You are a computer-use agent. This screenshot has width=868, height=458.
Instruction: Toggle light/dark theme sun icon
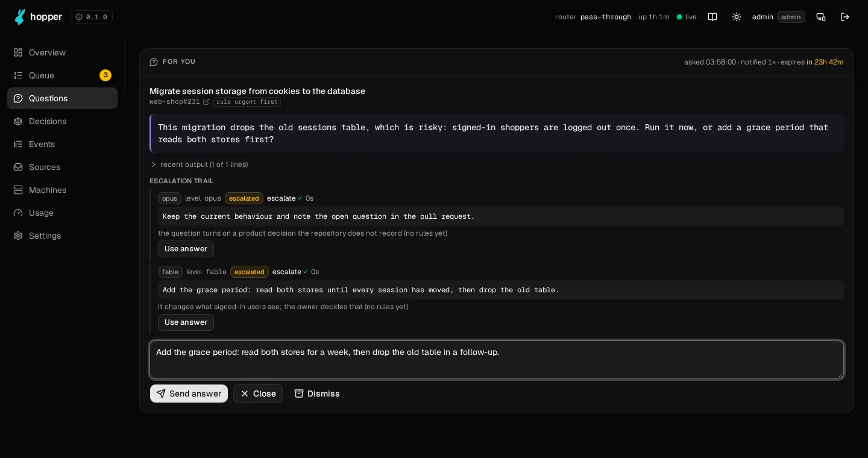[737, 17]
